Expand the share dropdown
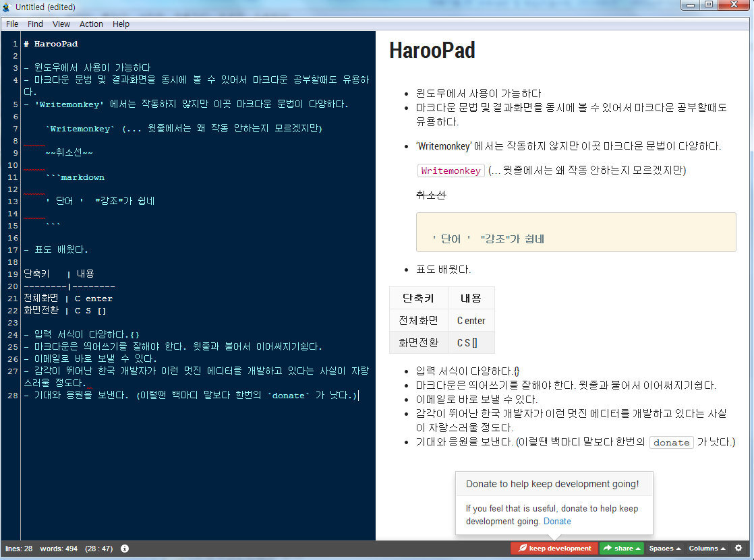 (621, 549)
